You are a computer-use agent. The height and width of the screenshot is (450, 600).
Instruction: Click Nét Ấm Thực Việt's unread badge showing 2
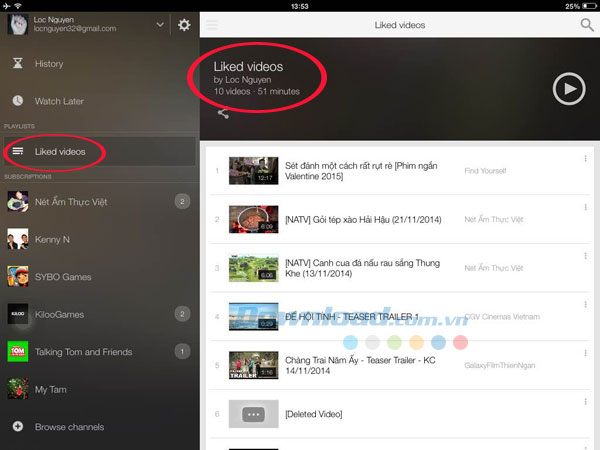coord(182,201)
